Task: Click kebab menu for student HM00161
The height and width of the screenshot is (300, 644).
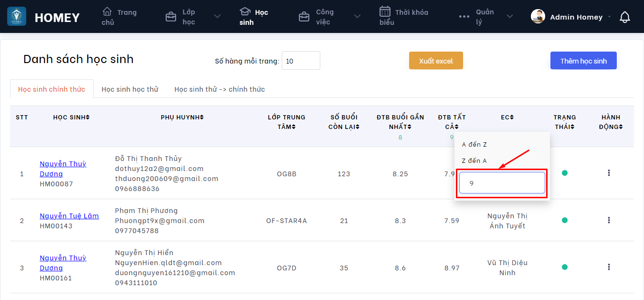Action: click(x=609, y=267)
